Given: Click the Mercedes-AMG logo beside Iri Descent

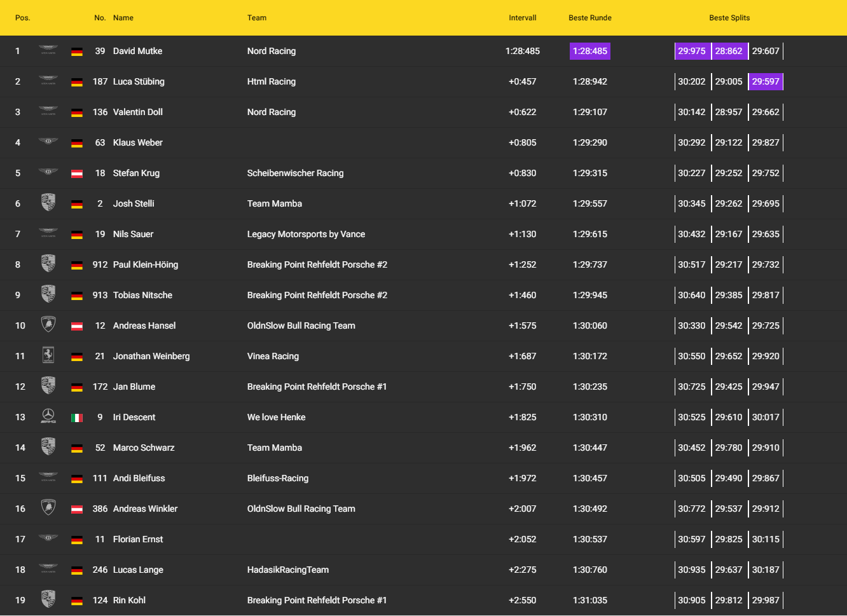Looking at the screenshot, I should click(x=48, y=416).
